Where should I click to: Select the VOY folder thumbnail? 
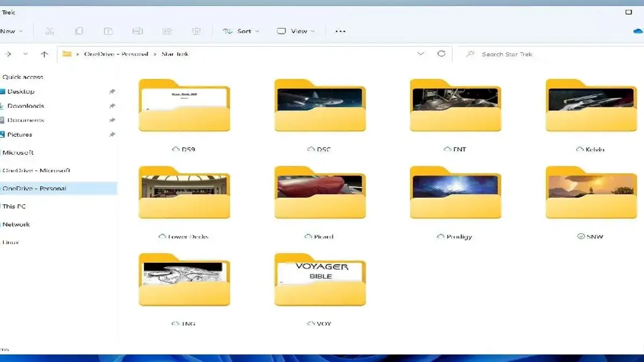tap(320, 280)
